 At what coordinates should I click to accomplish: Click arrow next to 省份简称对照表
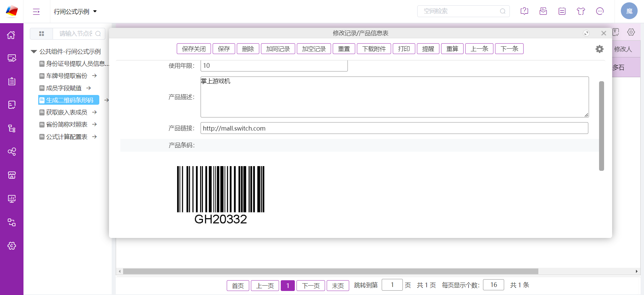pos(95,124)
